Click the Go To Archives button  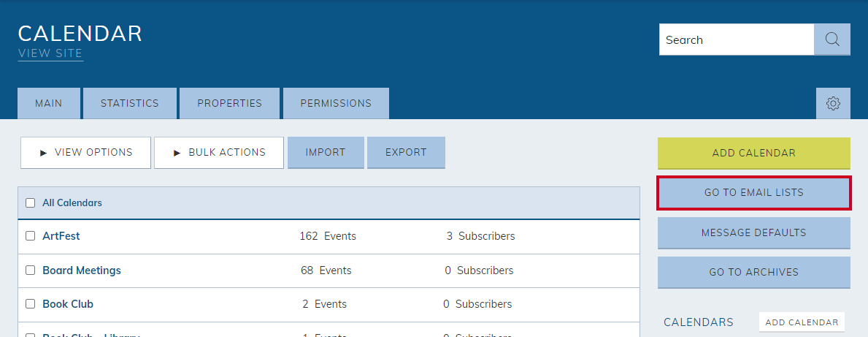coord(754,272)
